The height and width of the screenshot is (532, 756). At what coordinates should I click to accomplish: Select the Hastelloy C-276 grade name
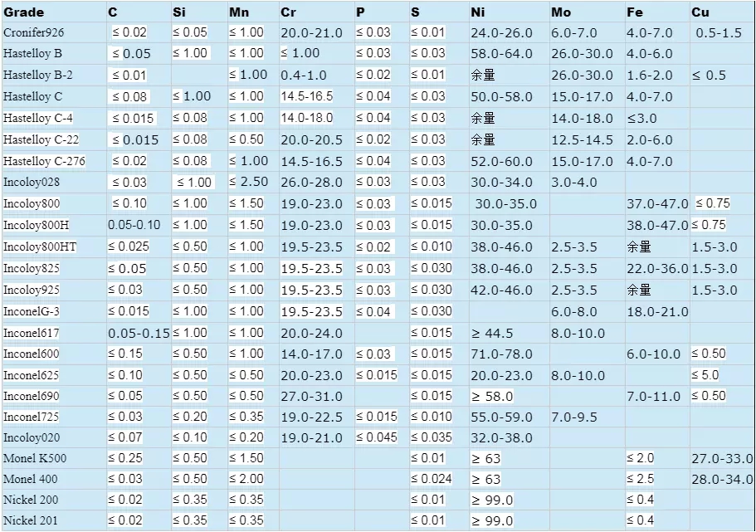pos(44,161)
